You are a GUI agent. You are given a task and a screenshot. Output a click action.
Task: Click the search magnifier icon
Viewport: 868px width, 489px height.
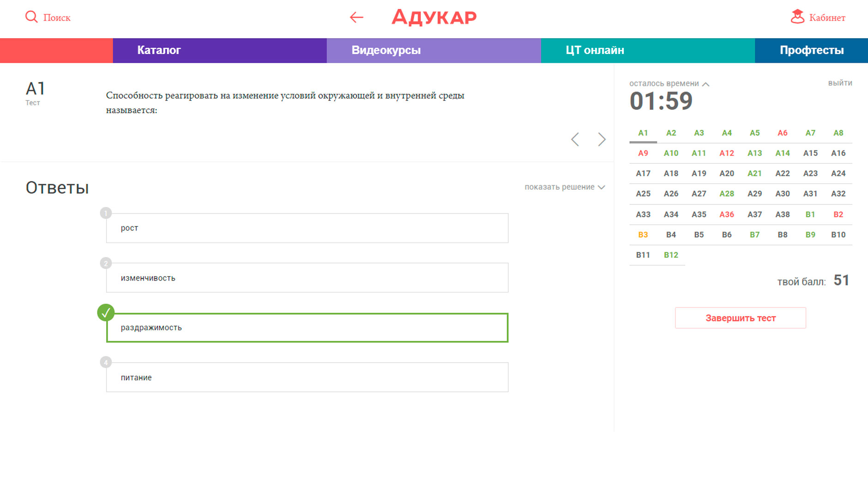(x=31, y=17)
